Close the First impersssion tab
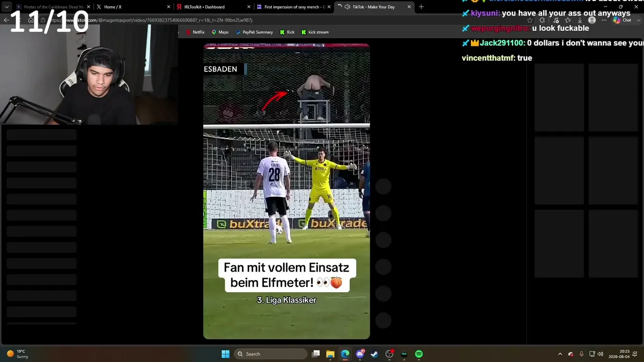Screen dimensions: 644x362 pyautogui.click(x=329, y=7)
